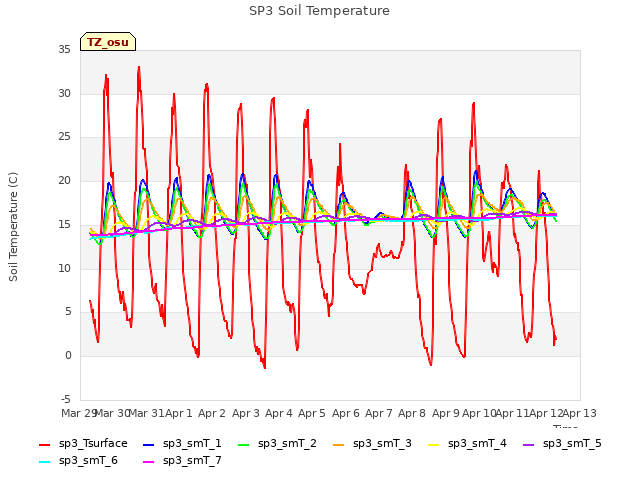Click the -5 y-axis tick label
This screenshot has width=640, height=480.
point(67,399)
